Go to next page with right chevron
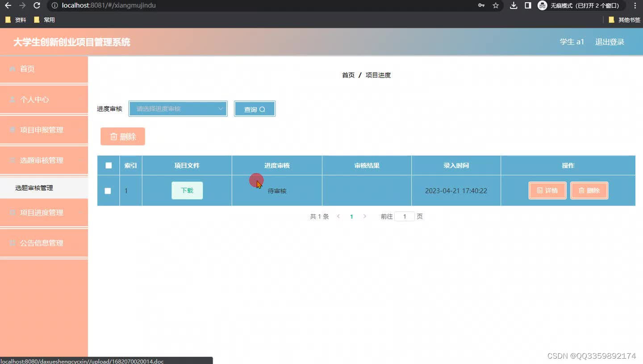Screen dimensions: 643x364 [x=365, y=216]
